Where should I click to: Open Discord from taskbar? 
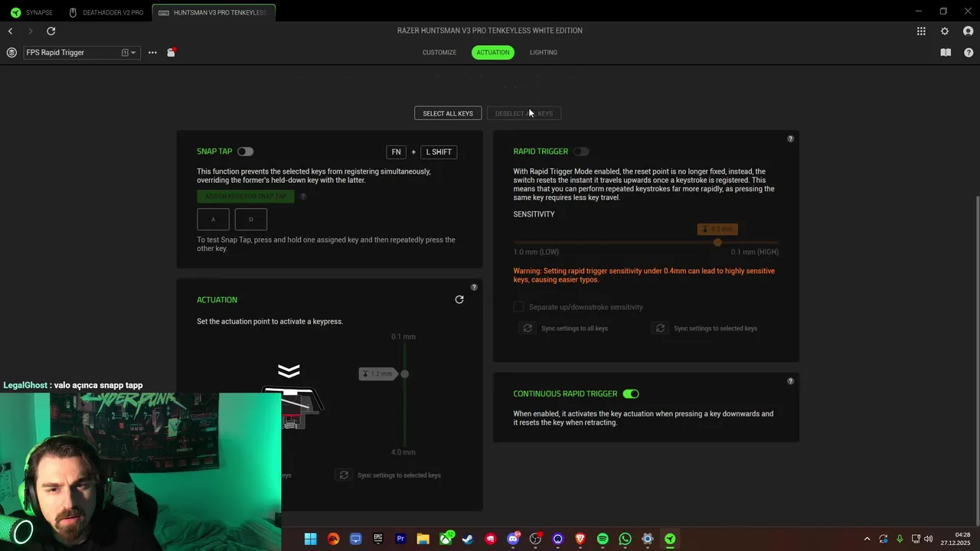click(x=513, y=539)
